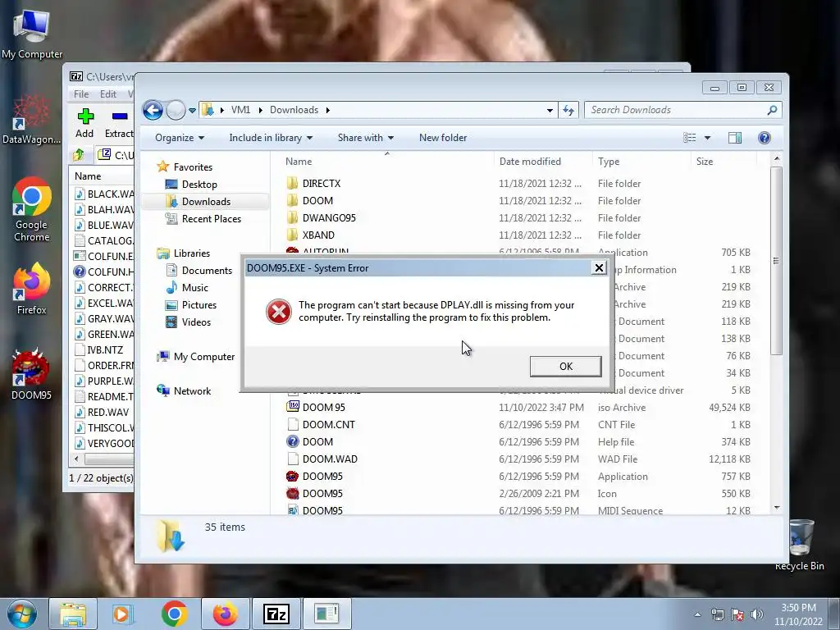Click VM1 in the address breadcrumb
The width and height of the screenshot is (840, 630).
[x=240, y=110]
